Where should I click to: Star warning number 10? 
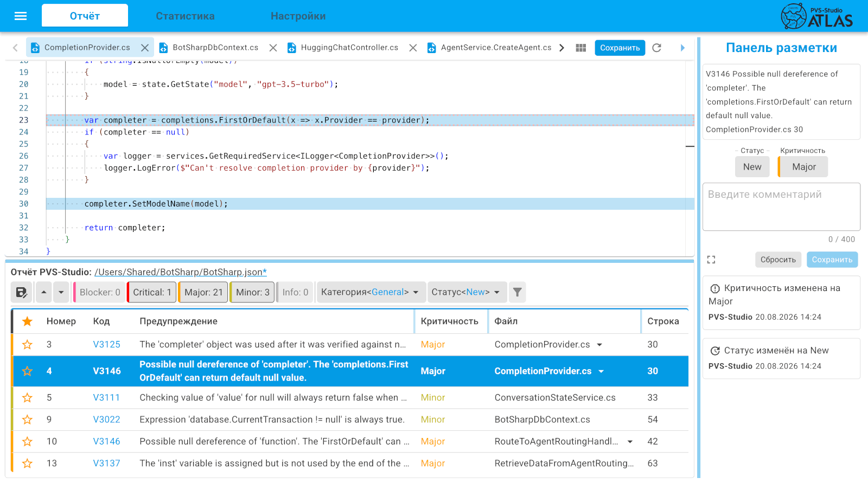click(x=27, y=442)
